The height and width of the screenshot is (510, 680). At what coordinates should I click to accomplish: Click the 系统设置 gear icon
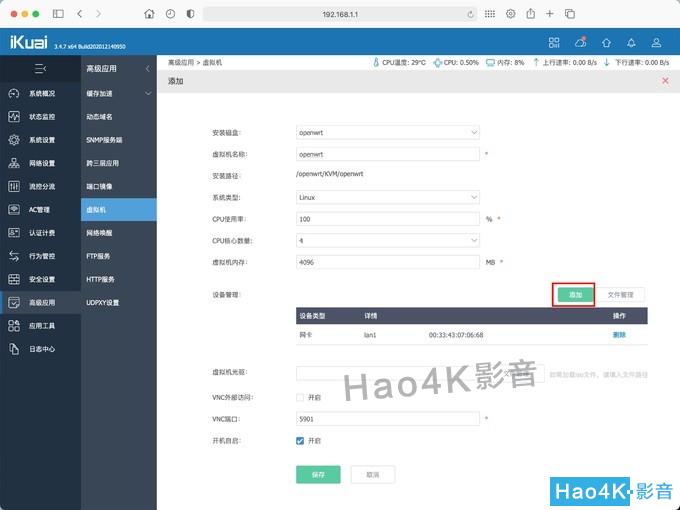coord(14,140)
